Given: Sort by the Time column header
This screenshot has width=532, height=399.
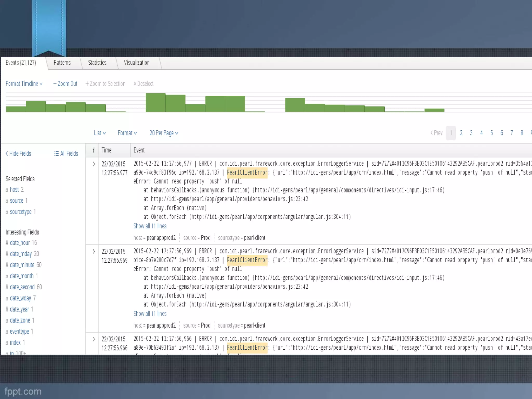Looking at the screenshot, I should pyautogui.click(x=107, y=150).
